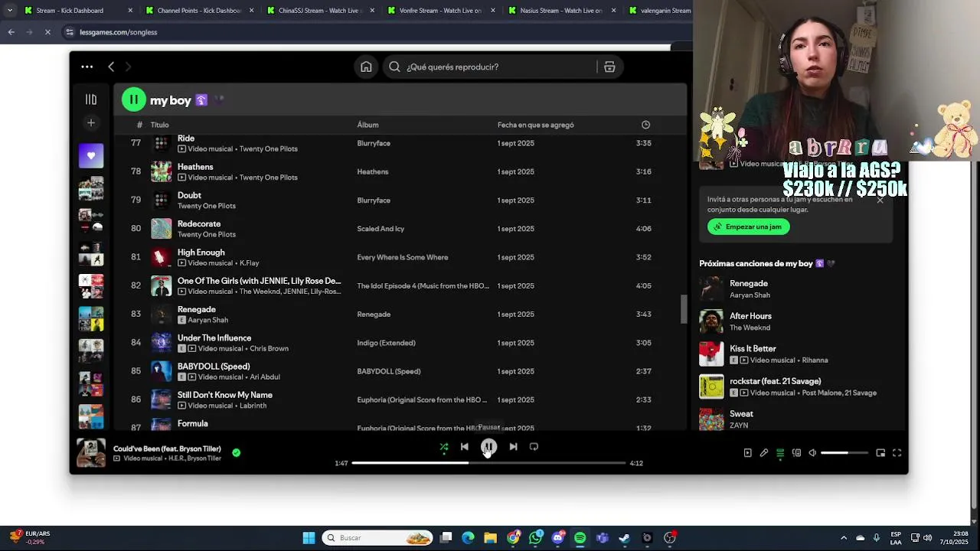Enter Spotify full screen mode
The width and height of the screenshot is (980, 551).
click(897, 453)
